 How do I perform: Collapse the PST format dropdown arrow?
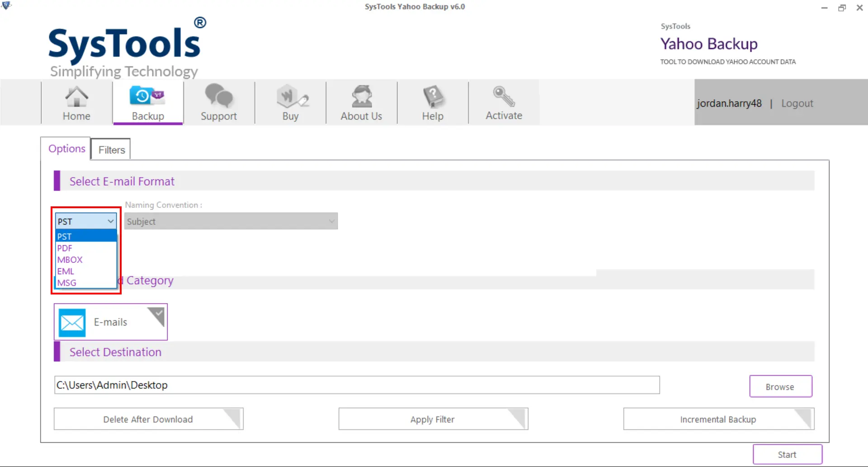click(110, 221)
